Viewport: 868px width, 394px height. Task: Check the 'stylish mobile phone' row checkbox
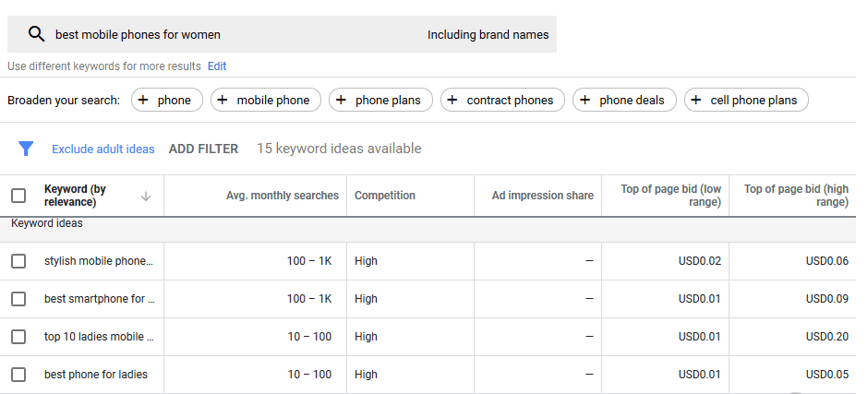pos(18,260)
